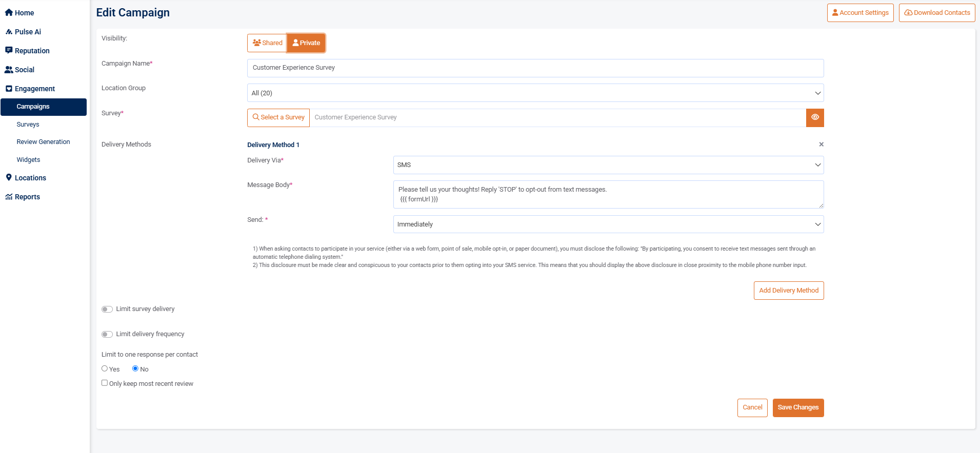The height and width of the screenshot is (453, 980).
Task: Remove Delivery Method 1 with the X icon
Action: click(x=821, y=145)
